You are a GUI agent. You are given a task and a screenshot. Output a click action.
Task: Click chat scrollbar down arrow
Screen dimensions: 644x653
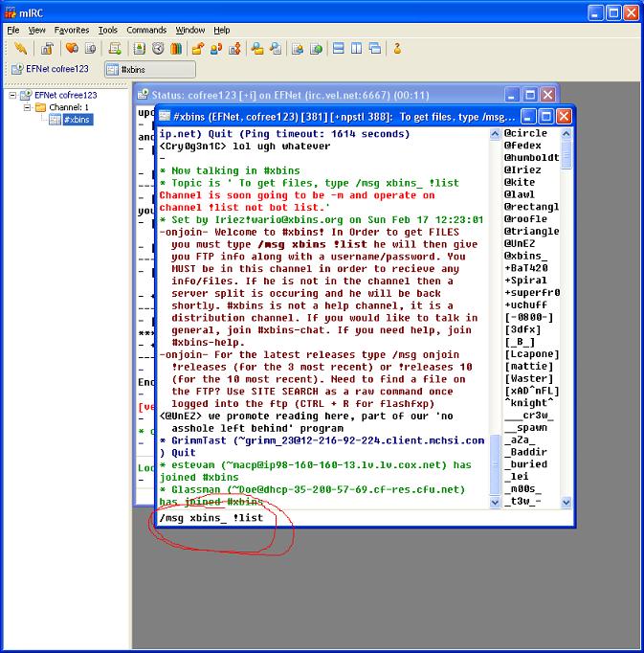(495, 503)
